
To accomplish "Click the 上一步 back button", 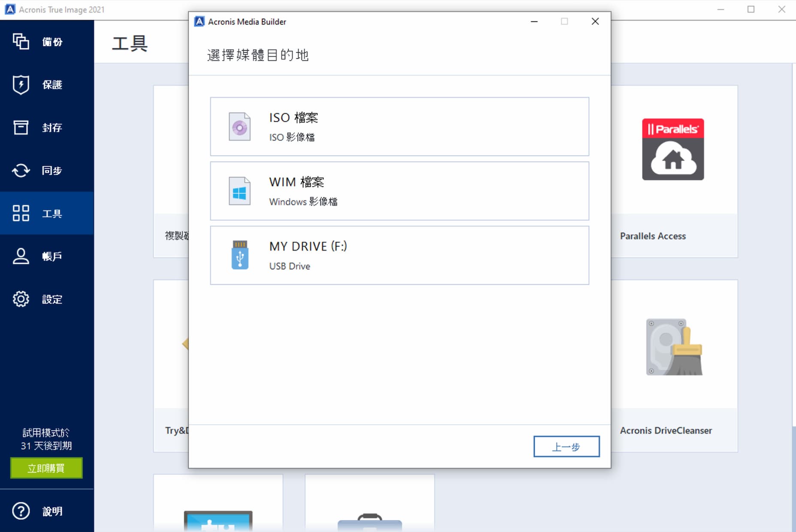I will point(566,447).
